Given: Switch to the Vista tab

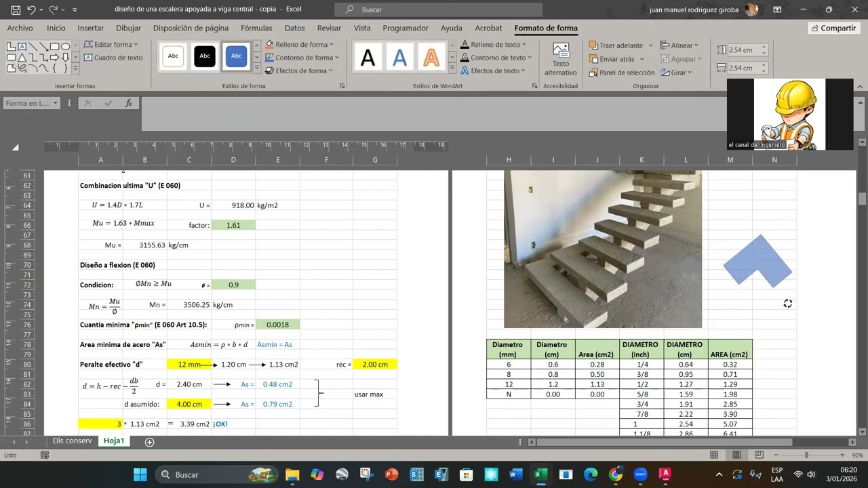Looking at the screenshot, I should [362, 28].
